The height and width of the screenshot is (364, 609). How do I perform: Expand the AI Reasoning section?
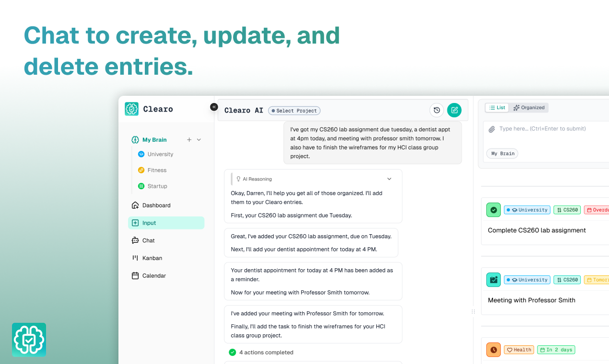[x=389, y=179]
